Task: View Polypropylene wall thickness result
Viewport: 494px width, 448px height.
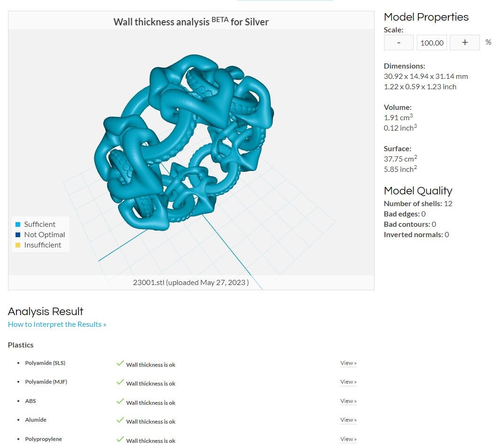Action: pos(348,439)
